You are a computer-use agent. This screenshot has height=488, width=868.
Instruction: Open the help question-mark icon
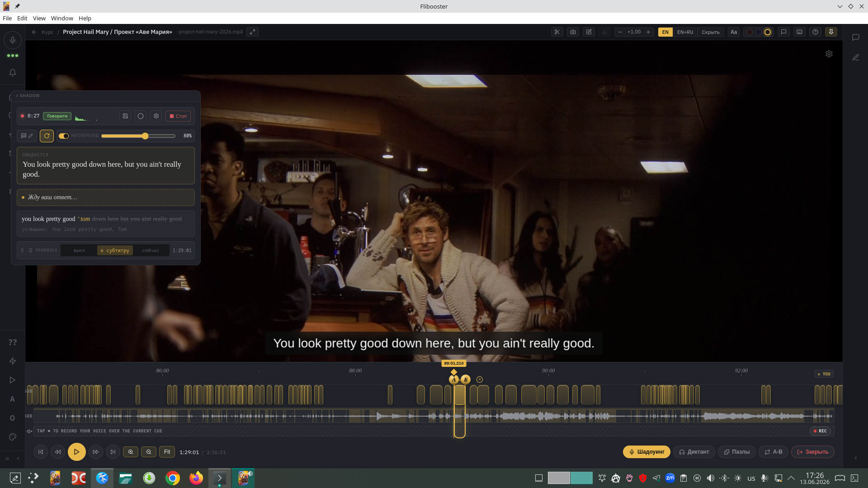pos(815,32)
